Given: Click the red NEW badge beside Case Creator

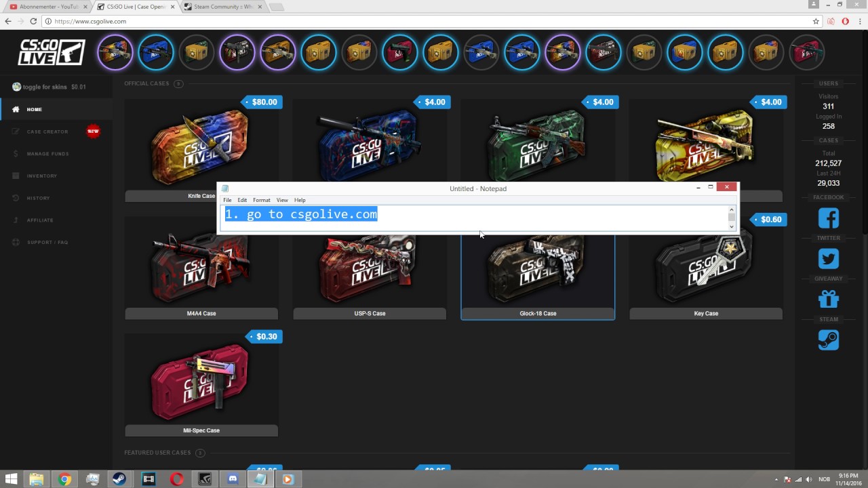Looking at the screenshot, I should click(93, 131).
